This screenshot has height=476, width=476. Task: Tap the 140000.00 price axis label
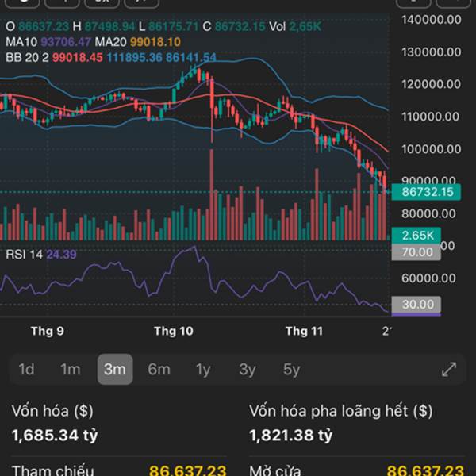(x=431, y=20)
